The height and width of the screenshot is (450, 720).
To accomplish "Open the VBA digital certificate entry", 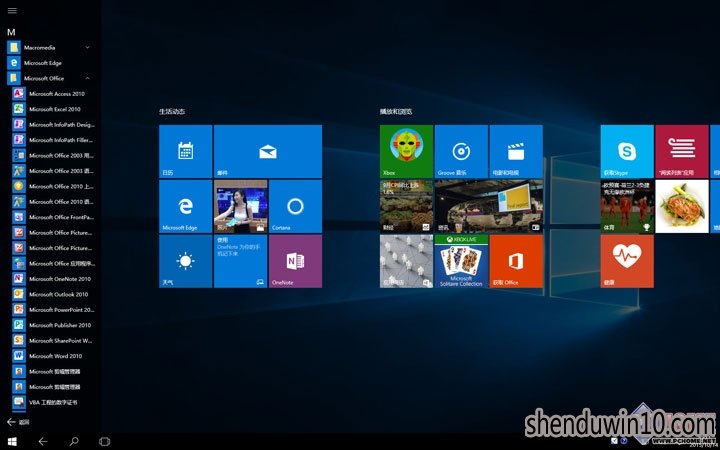I will [x=53, y=402].
